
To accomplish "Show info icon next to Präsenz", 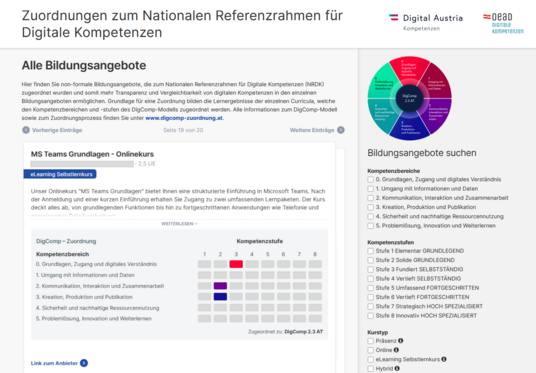I will [401, 341].
